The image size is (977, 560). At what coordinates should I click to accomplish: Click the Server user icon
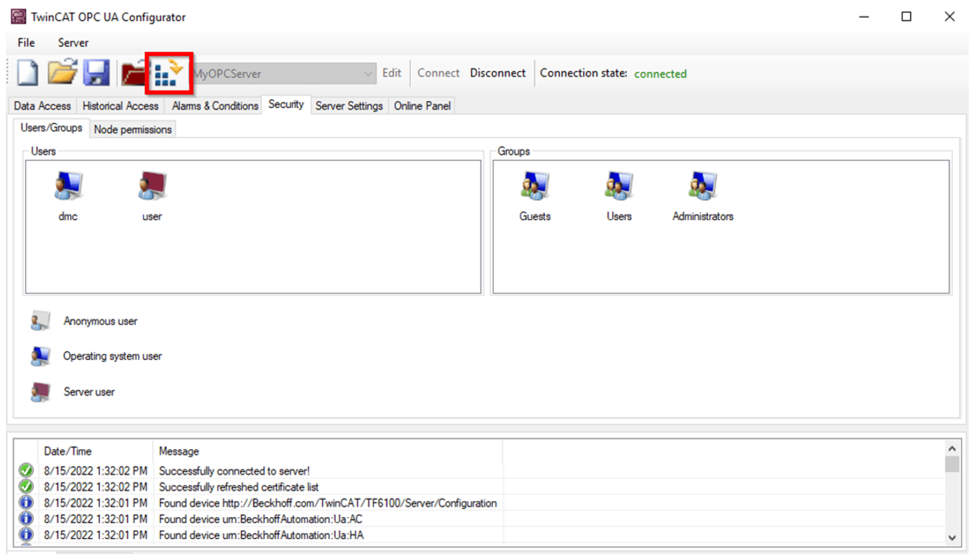pos(40,391)
